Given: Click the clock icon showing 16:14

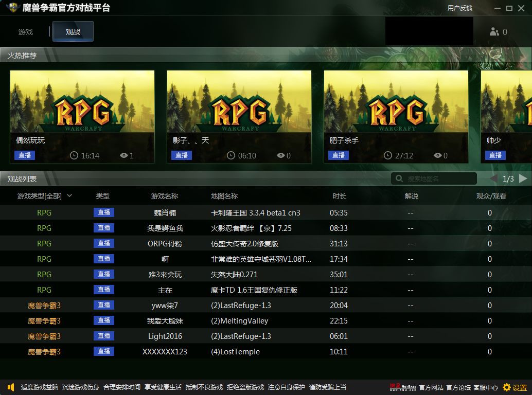Looking at the screenshot, I should pos(74,155).
